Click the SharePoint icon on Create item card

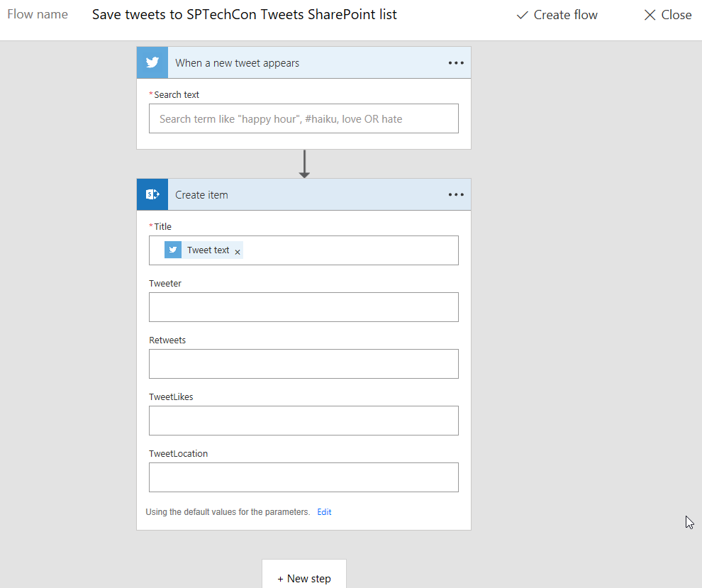(x=152, y=194)
